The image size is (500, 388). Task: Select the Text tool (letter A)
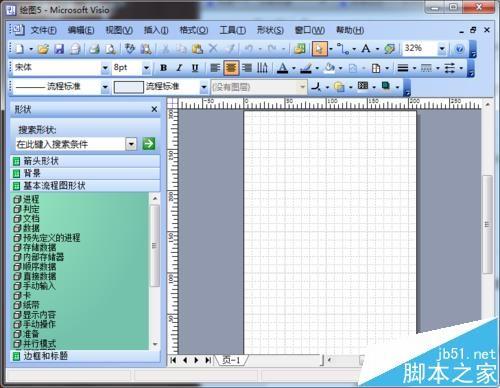[366, 49]
